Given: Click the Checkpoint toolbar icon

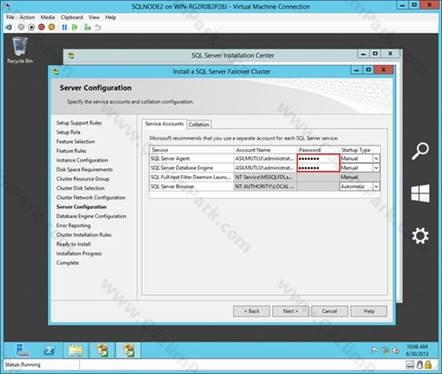Looking at the screenshot, I should [87, 27].
